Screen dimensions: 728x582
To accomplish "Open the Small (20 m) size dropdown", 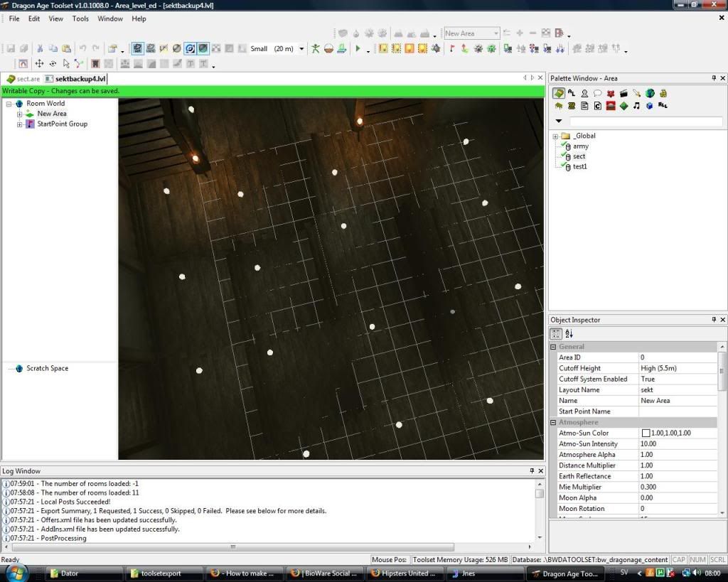I will click(x=301, y=49).
